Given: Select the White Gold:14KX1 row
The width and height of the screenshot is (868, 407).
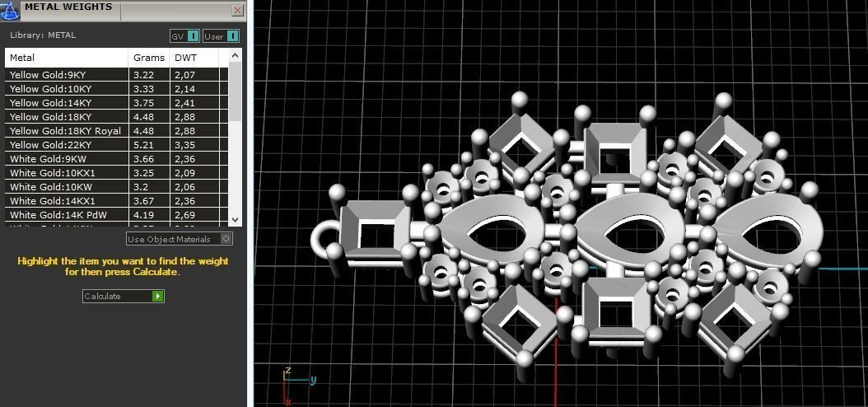Looking at the screenshot, I should (x=116, y=201).
